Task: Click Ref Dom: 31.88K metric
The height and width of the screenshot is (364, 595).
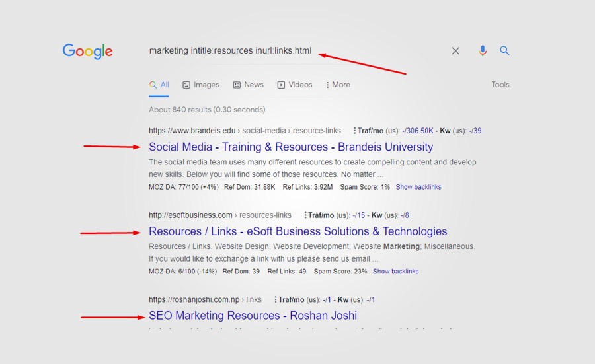Action: [x=250, y=187]
